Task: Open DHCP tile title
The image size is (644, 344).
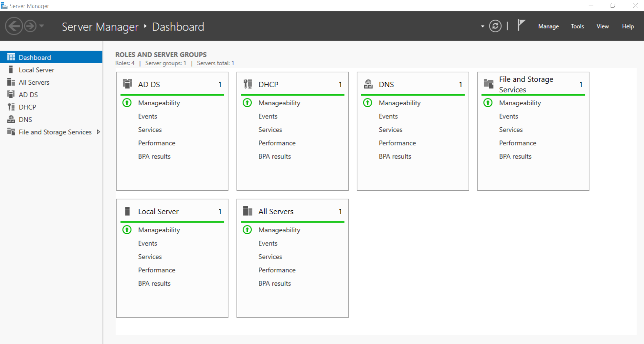Action: click(x=268, y=84)
